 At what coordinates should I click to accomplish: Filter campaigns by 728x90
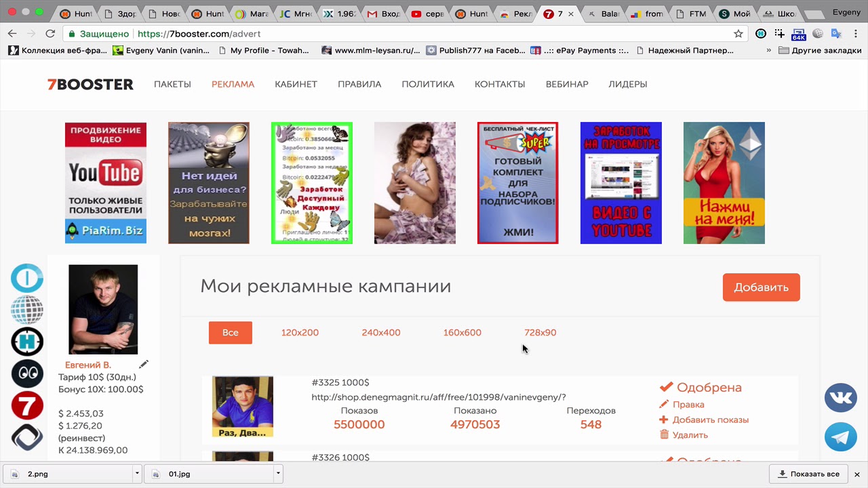[x=540, y=332]
